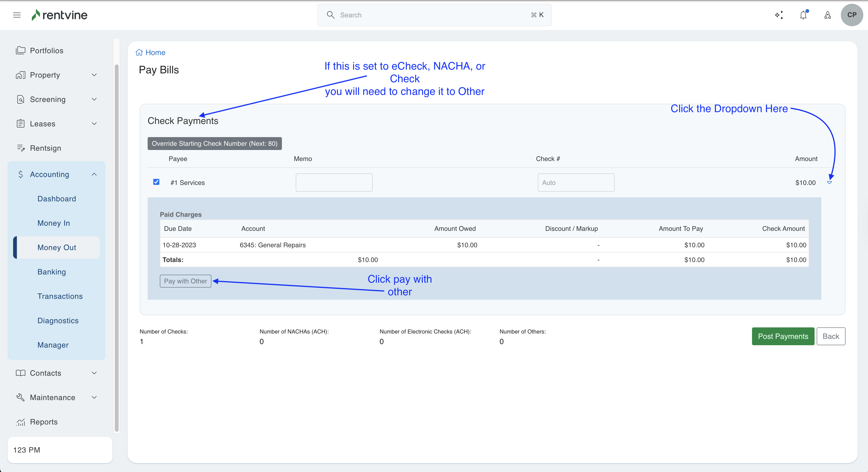Expand the Maintenance menu chevron
868x472 pixels.
94,397
